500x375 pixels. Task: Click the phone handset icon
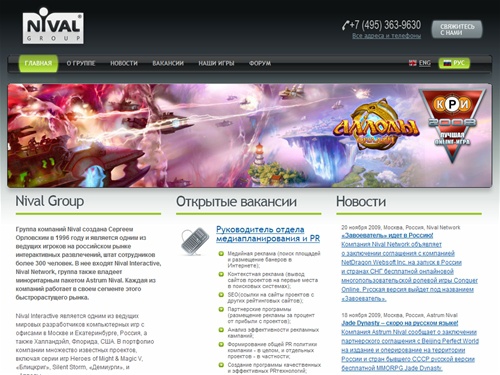(345, 25)
